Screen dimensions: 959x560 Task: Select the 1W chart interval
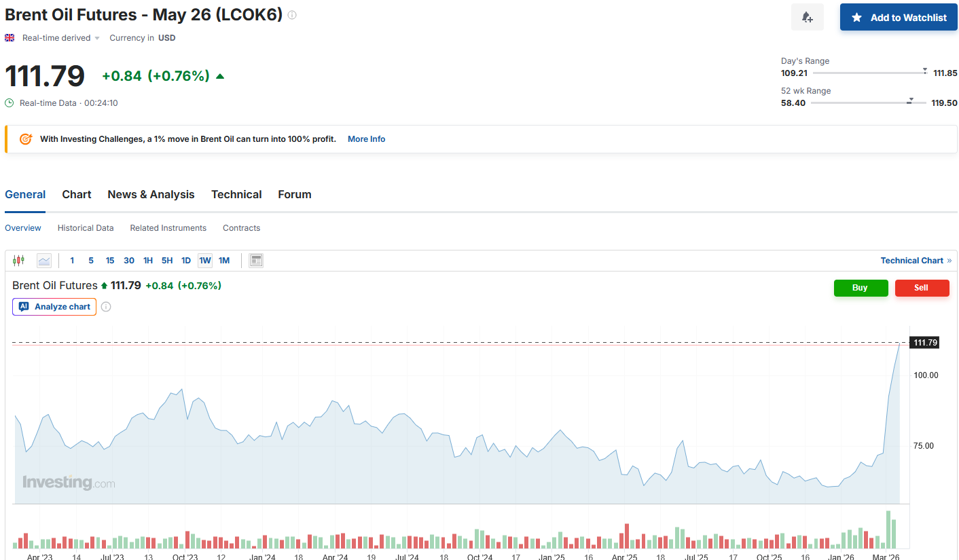pos(205,261)
